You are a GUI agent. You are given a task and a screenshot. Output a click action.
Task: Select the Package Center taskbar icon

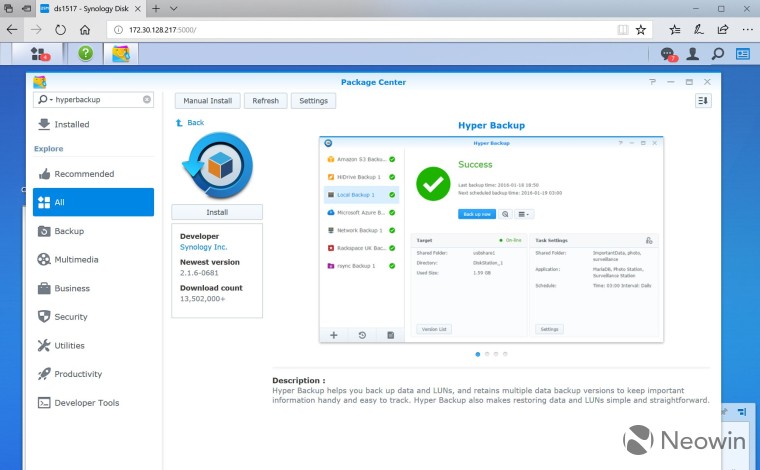(121, 53)
